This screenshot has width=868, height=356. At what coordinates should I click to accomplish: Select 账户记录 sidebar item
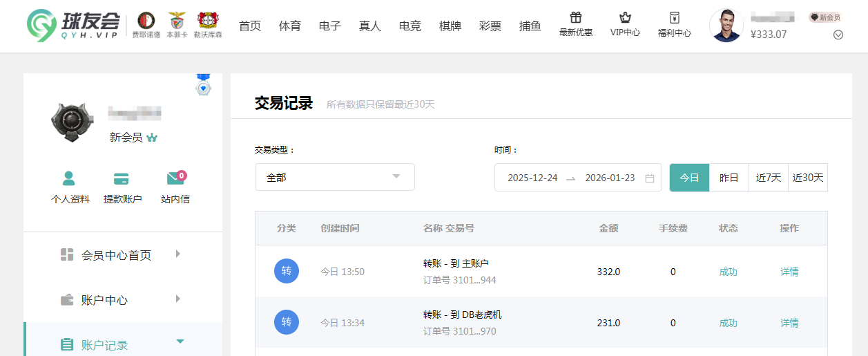123,339
